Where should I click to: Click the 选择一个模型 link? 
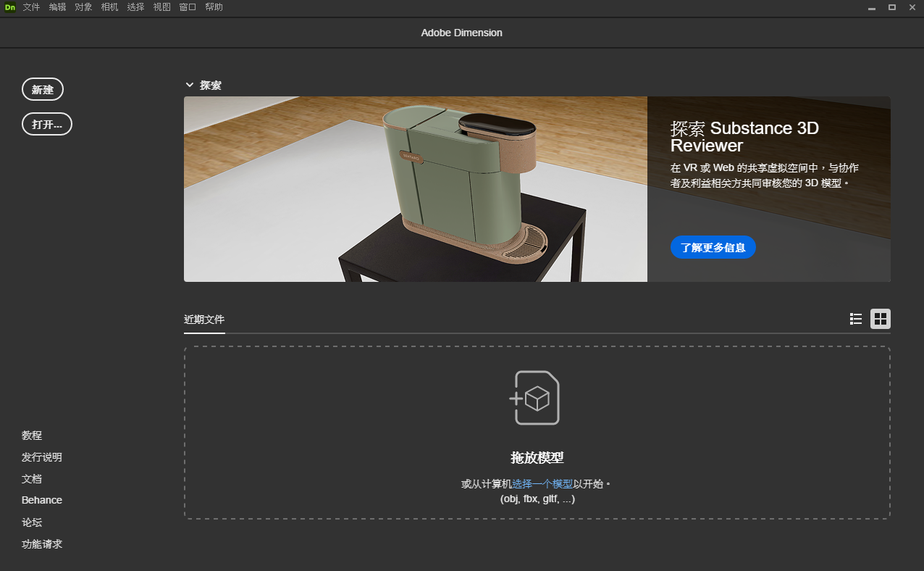[x=542, y=484]
